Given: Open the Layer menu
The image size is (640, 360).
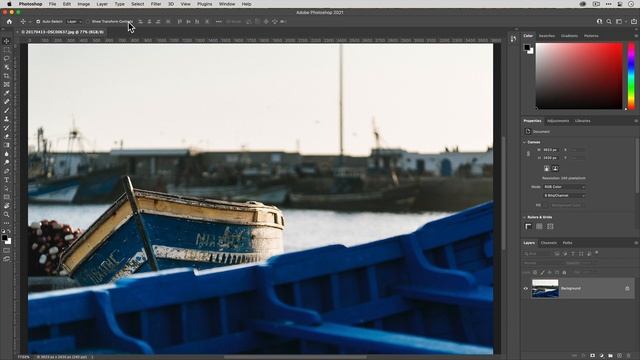Looking at the screenshot, I should point(102,4).
